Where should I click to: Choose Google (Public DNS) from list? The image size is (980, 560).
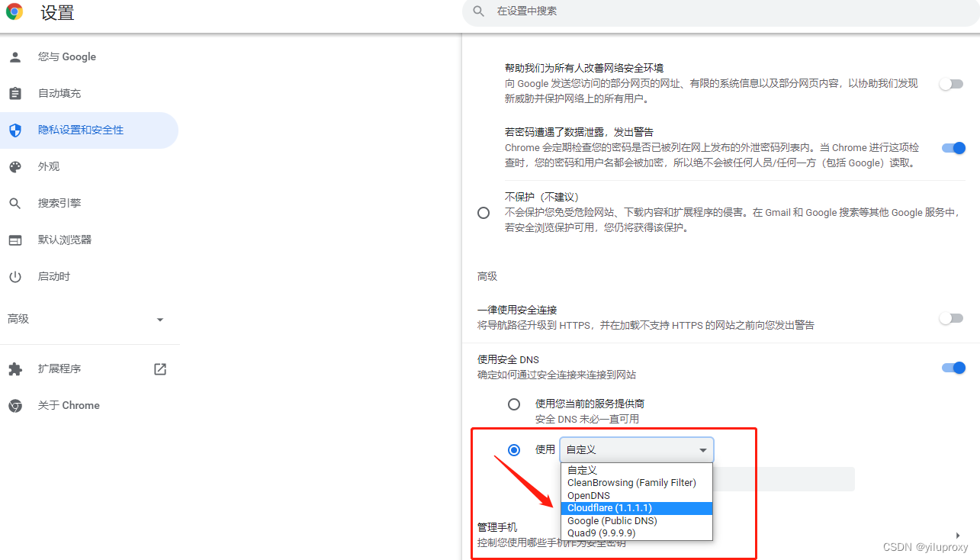637,520
